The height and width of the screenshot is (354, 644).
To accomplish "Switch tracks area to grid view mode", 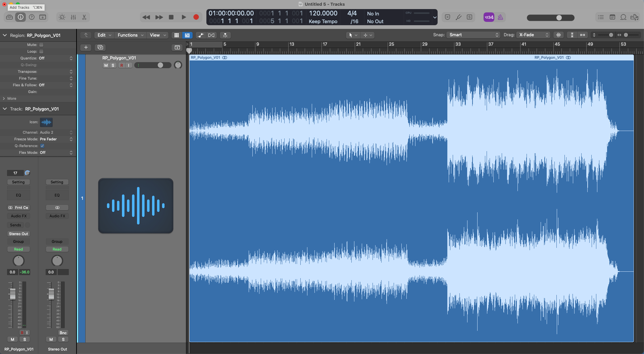I will tap(177, 35).
